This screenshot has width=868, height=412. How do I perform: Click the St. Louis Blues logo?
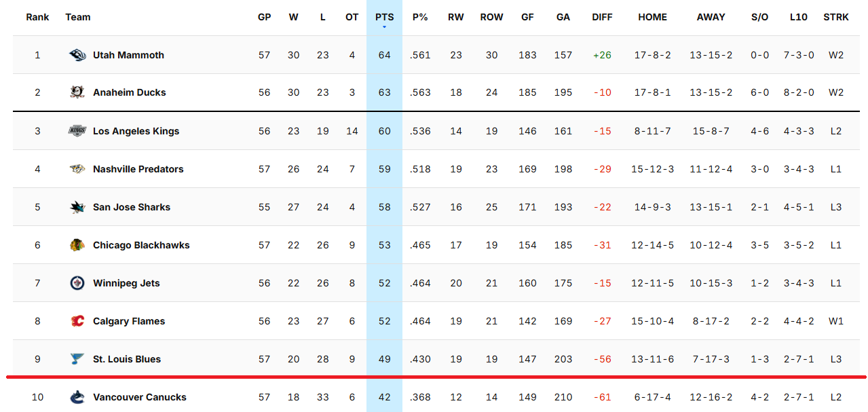click(x=77, y=359)
